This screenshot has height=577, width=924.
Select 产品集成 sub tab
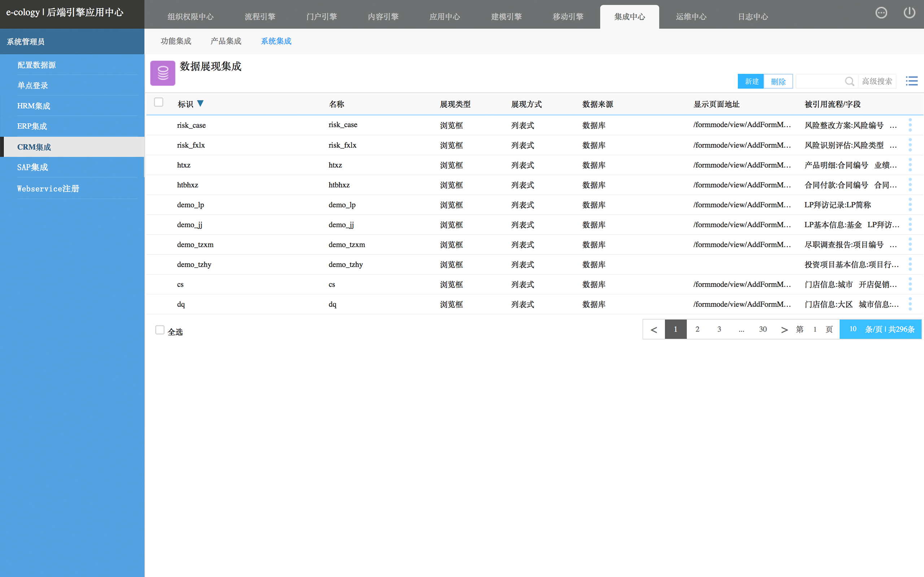(226, 41)
